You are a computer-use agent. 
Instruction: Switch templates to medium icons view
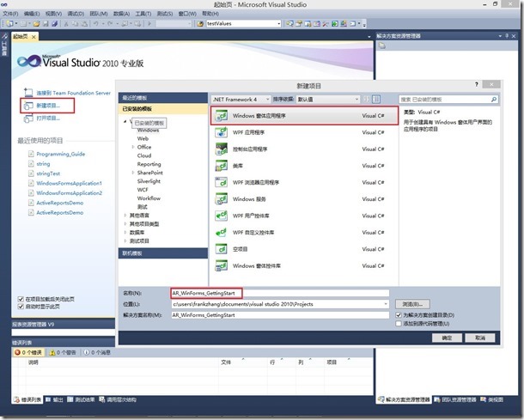(x=376, y=100)
